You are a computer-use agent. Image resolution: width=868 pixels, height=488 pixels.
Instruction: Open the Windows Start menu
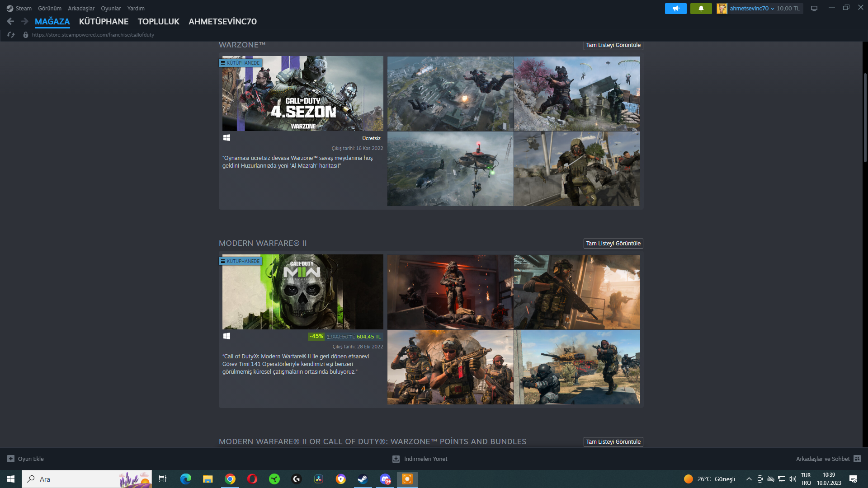[11, 479]
